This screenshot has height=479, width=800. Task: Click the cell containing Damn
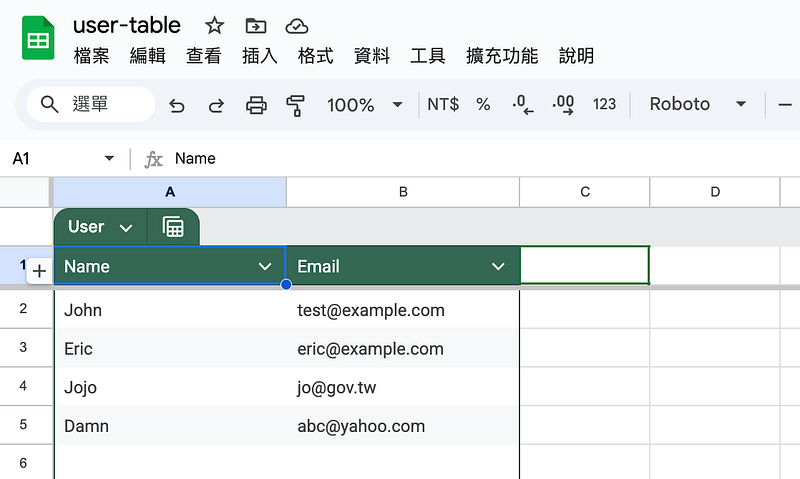pos(170,426)
